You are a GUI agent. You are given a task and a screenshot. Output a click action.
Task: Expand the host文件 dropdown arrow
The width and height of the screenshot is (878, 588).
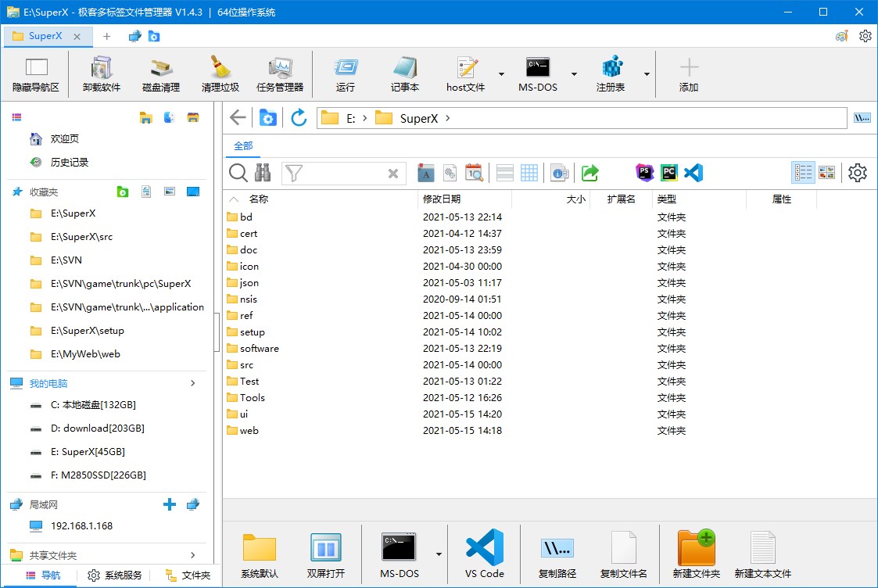coord(501,74)
